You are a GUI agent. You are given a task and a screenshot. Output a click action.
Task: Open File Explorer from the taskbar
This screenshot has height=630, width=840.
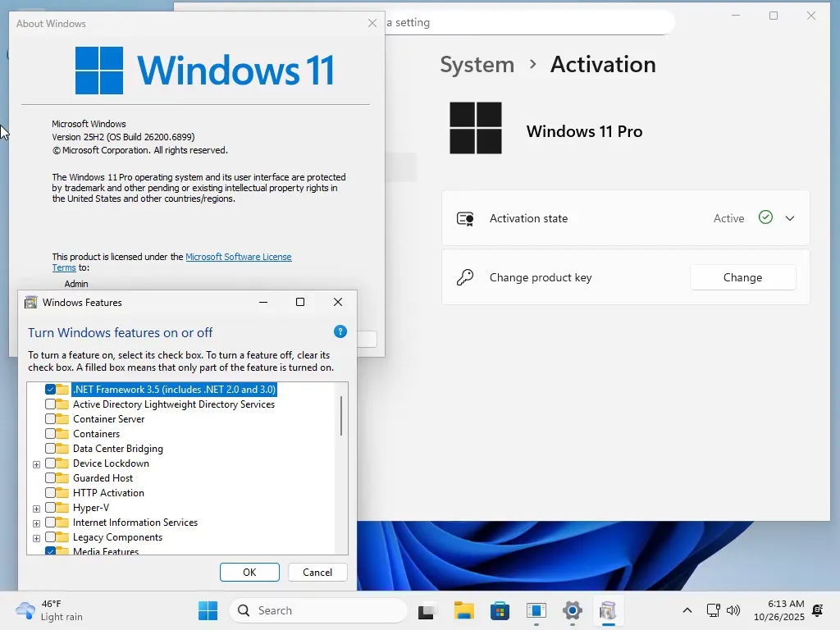pyautogui.click(x=463, y=610)
